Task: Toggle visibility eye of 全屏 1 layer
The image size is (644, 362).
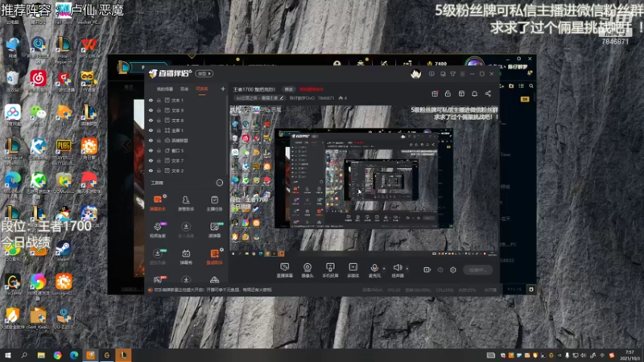Action: click(151, 130)
